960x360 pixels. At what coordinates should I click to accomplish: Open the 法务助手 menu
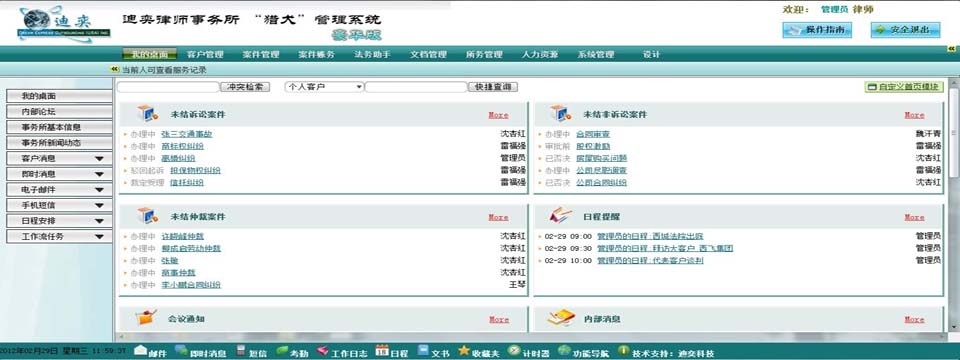pos(372,54)
